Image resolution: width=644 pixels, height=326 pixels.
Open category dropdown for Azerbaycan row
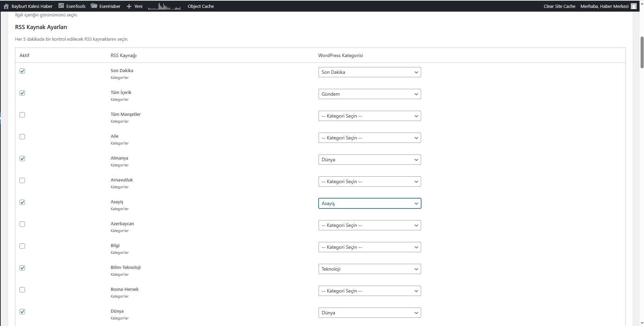pyautogui.click(x=370, y=225)
